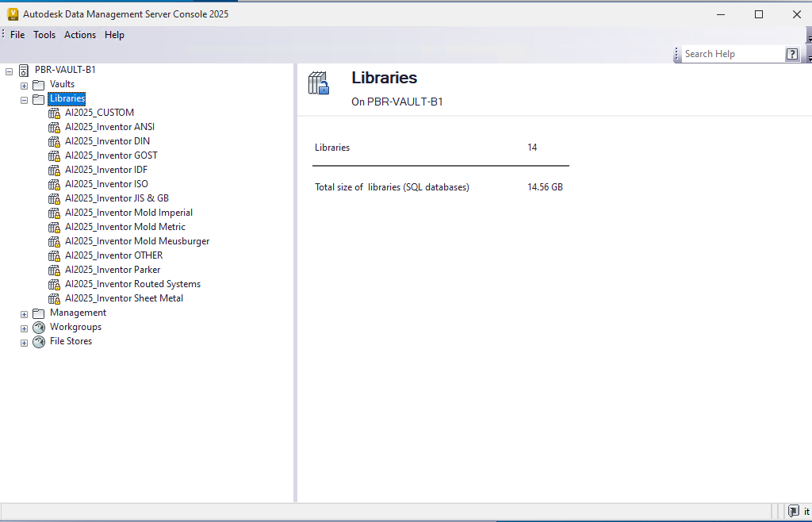Screen dimensions: 812x522
Task: Select AI2025_Inventor Parker library name
Action: [113, 269]
